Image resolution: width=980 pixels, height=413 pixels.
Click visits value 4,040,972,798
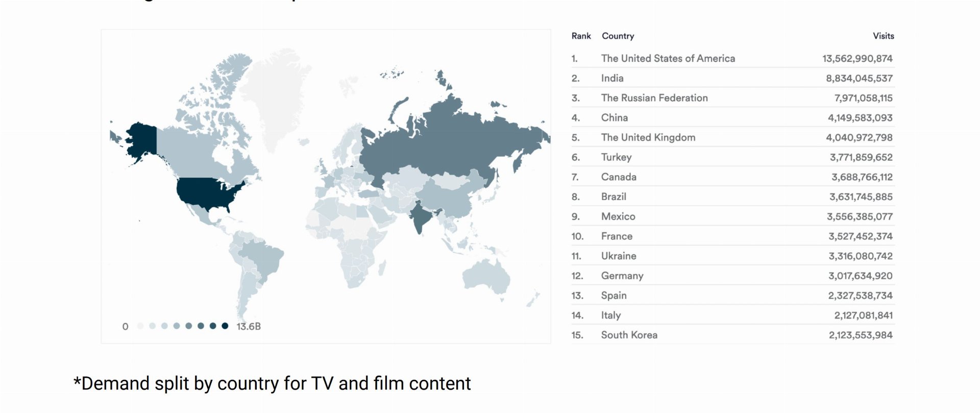click(x=860, y=138)
